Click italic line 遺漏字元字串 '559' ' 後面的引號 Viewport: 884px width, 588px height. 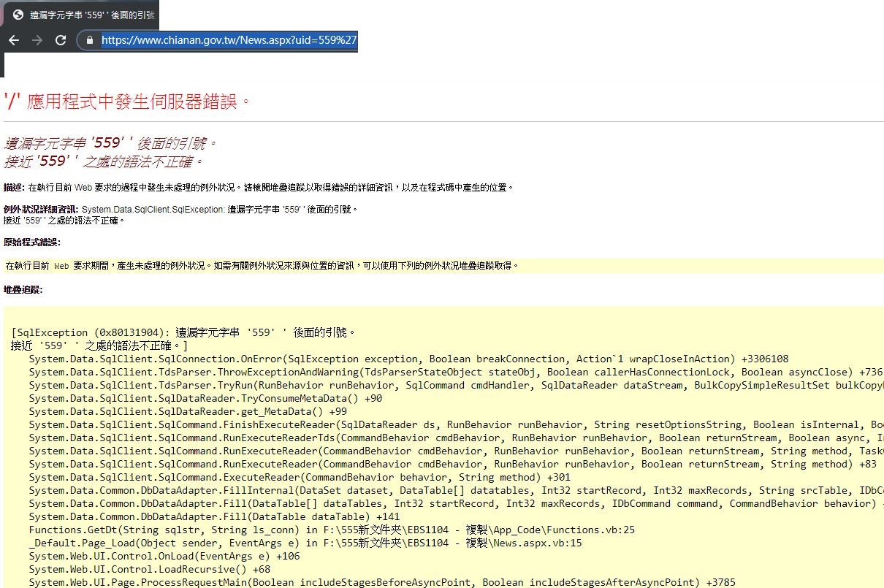[110, 143]
